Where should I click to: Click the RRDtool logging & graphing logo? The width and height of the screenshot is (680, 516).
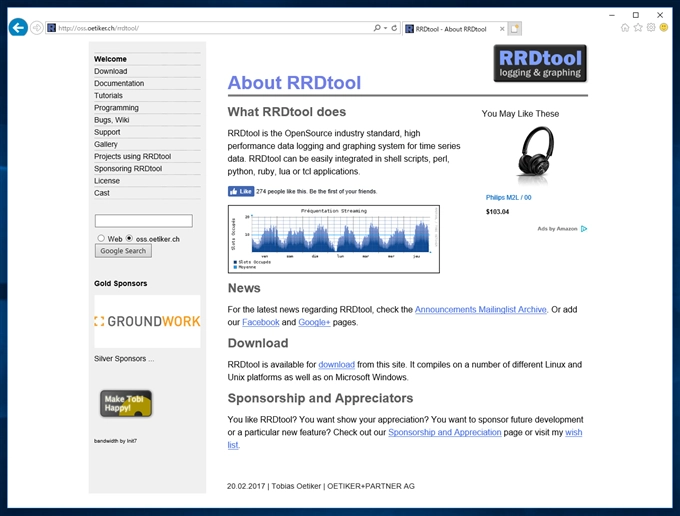click(540, 63)
